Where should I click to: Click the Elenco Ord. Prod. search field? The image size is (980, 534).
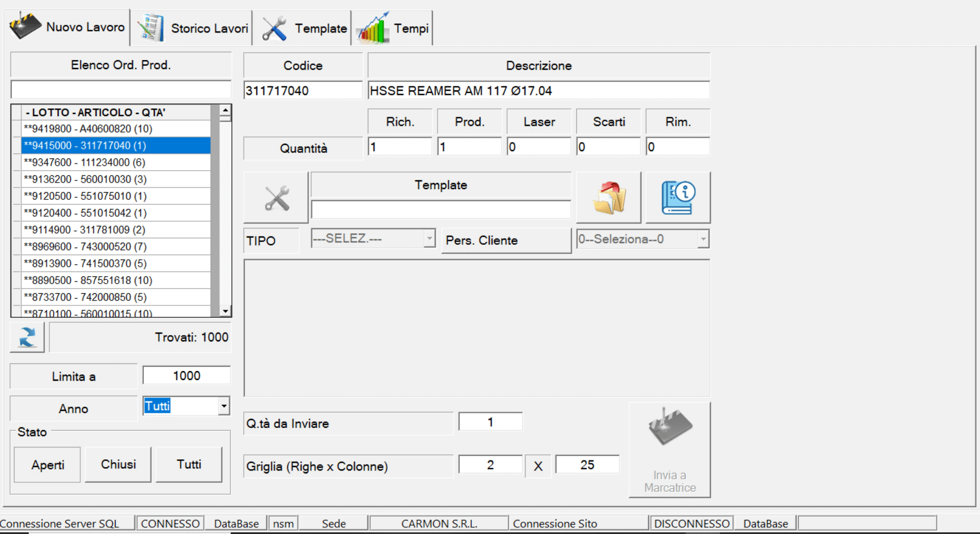(121, 90)
